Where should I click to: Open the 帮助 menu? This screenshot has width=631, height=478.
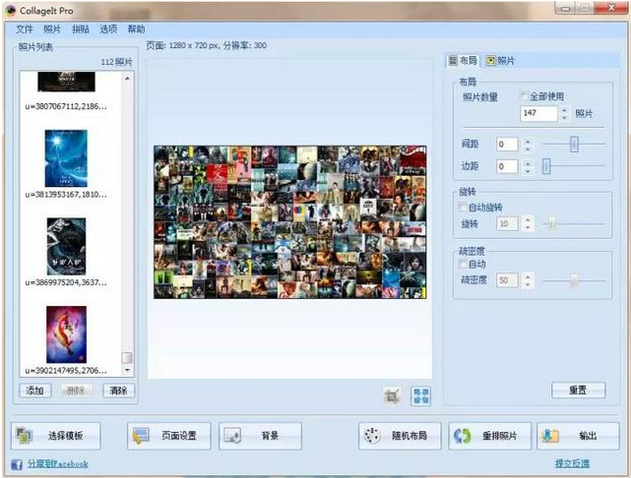(136, 29)
